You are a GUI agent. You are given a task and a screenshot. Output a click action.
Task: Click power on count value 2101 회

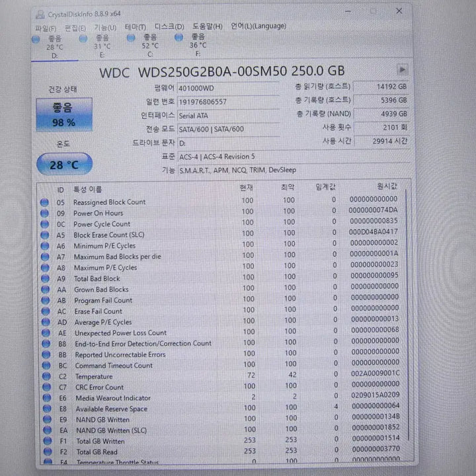point(382,128)
